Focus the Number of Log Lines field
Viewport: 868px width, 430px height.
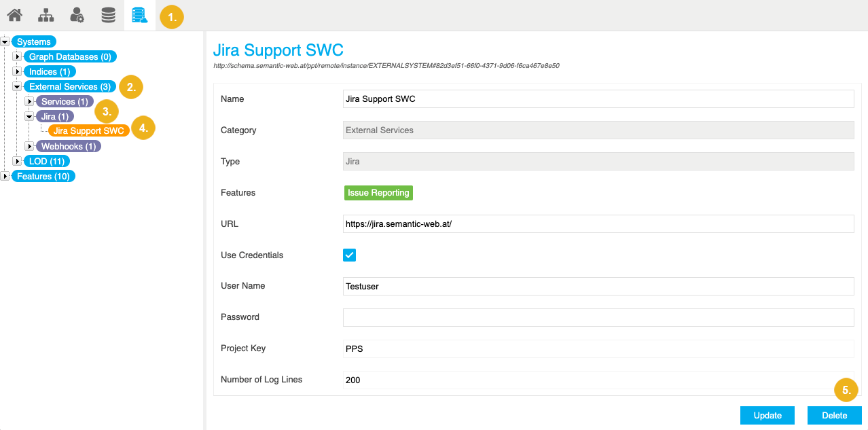coord(598,380)
